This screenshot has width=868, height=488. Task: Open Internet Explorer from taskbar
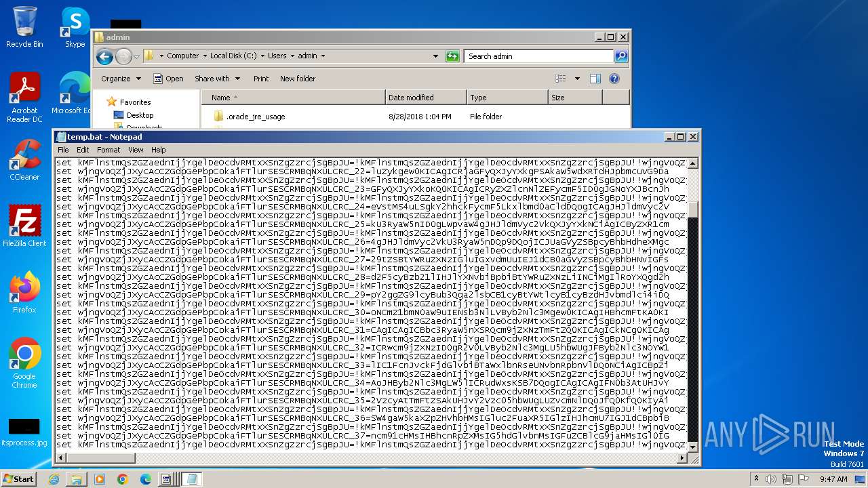coord(54,479)
